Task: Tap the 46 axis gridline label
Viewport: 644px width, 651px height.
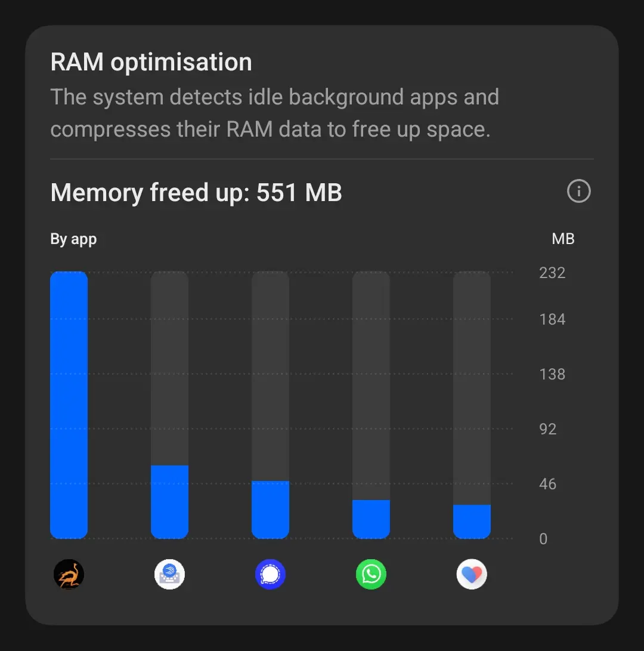Action: [547, 484]
